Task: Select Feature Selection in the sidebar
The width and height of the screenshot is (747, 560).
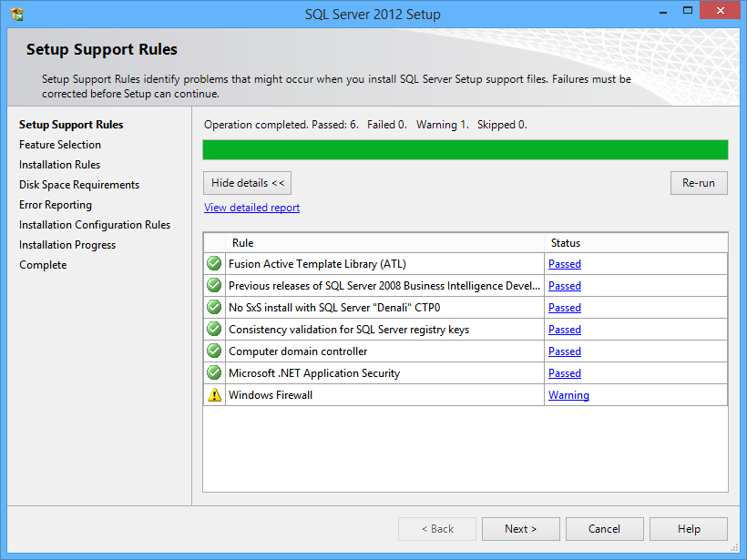Action: pyautogui.click(x=59, y=144)
